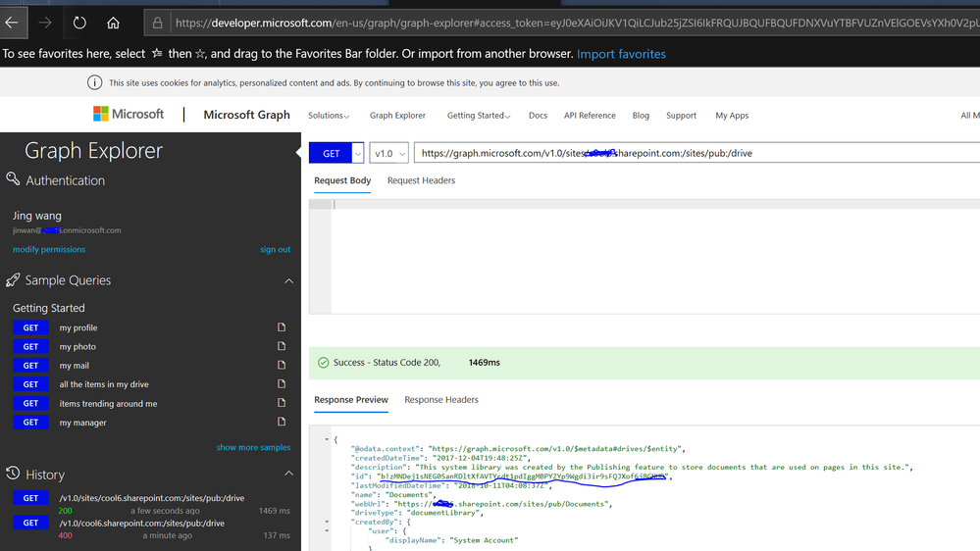The image size is (980, 551).
Task: Select the Request Body tab
Action: point(342,180)
